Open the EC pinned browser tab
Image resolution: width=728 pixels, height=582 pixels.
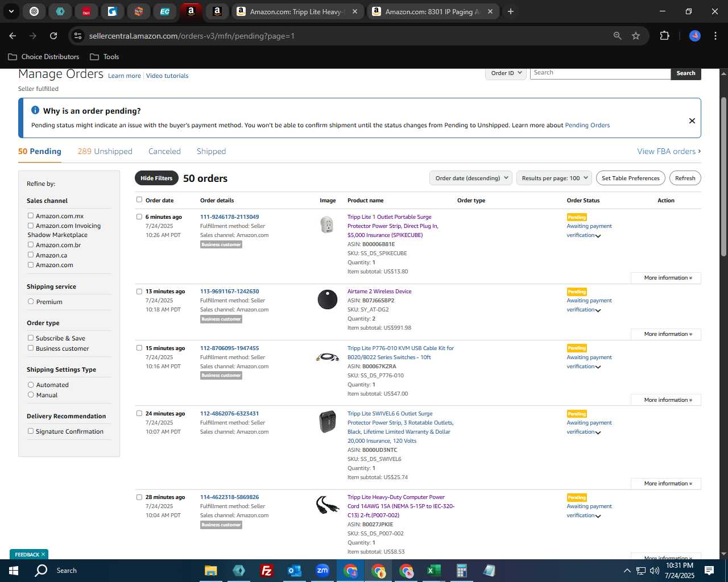coord(165,11)
